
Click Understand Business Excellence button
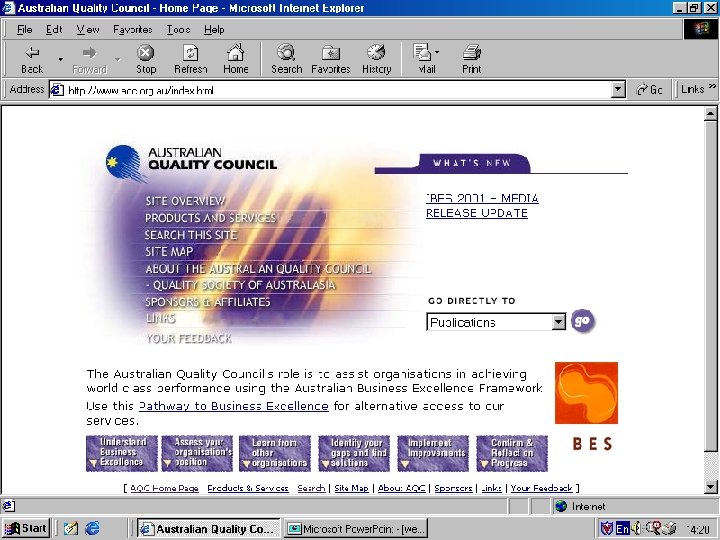coord(122,453)
